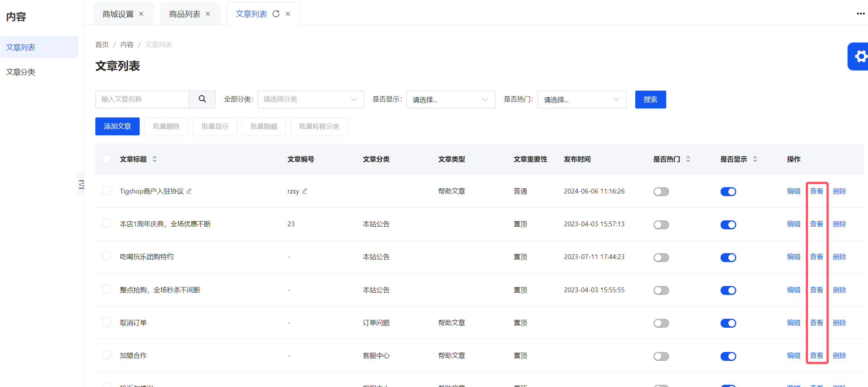Click the 本店1周年庆典，全场优惠不断 title
This screenshot has width=868, height=387.
(x=165, y=224)
